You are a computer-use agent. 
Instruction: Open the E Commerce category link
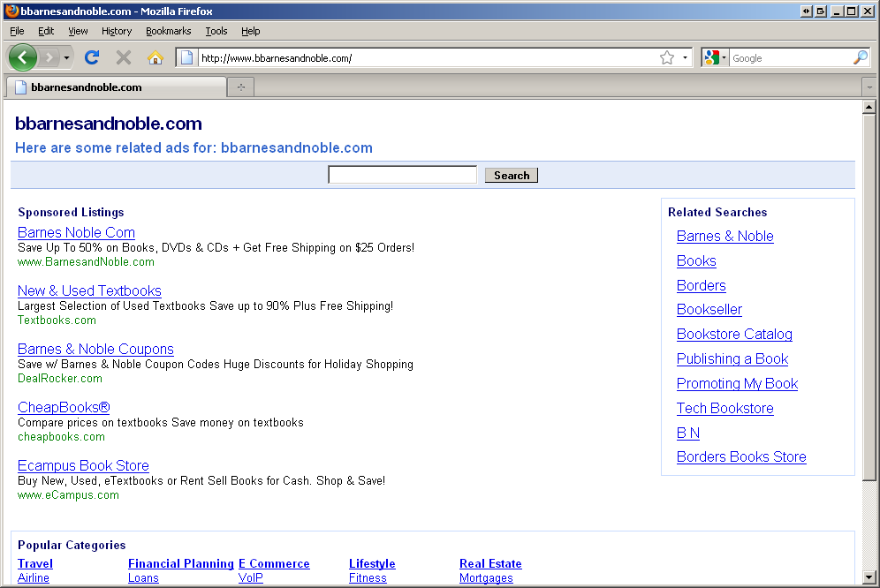click(x=274, y=564)
